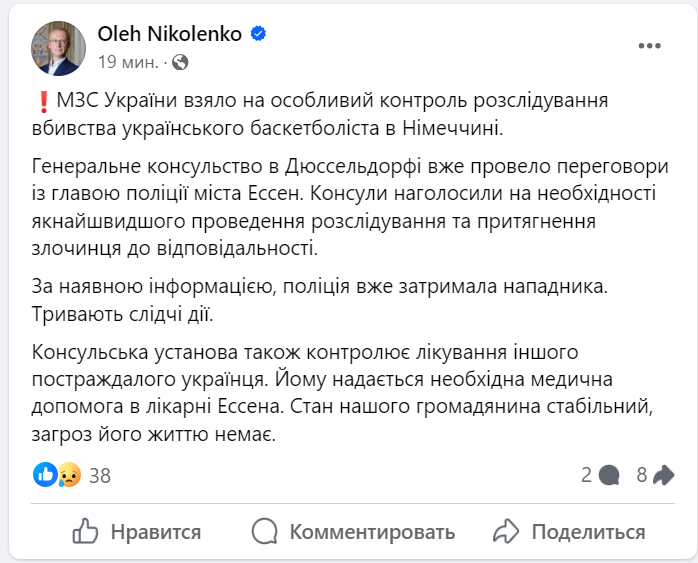
Task: Click the gray share arrow beside count
Action: 663,476
